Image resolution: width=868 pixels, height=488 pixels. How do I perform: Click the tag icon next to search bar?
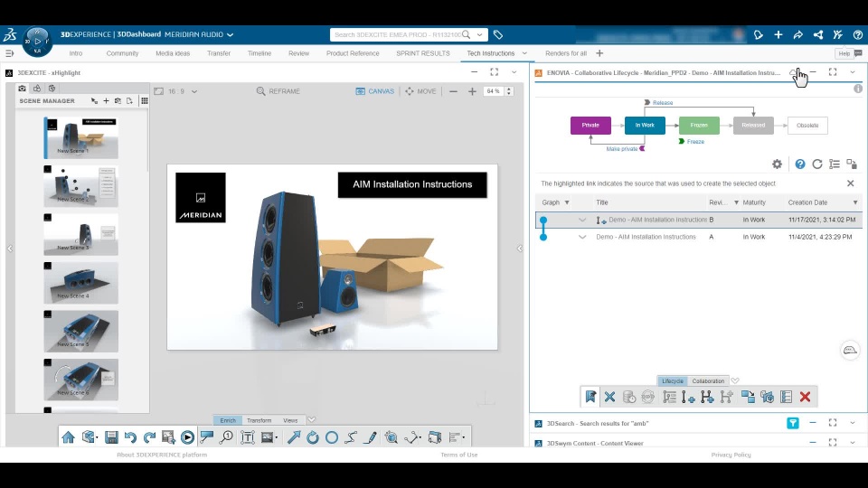tap(498, 35)
